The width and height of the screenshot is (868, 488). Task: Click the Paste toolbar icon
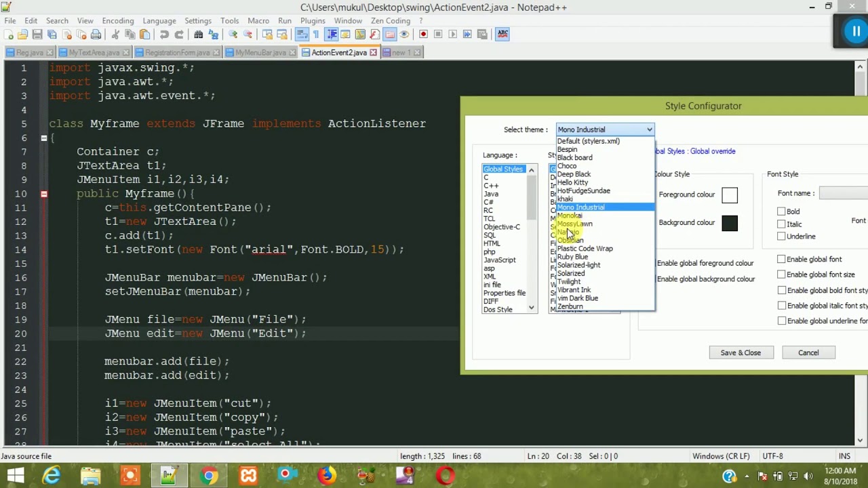(145, 34)
